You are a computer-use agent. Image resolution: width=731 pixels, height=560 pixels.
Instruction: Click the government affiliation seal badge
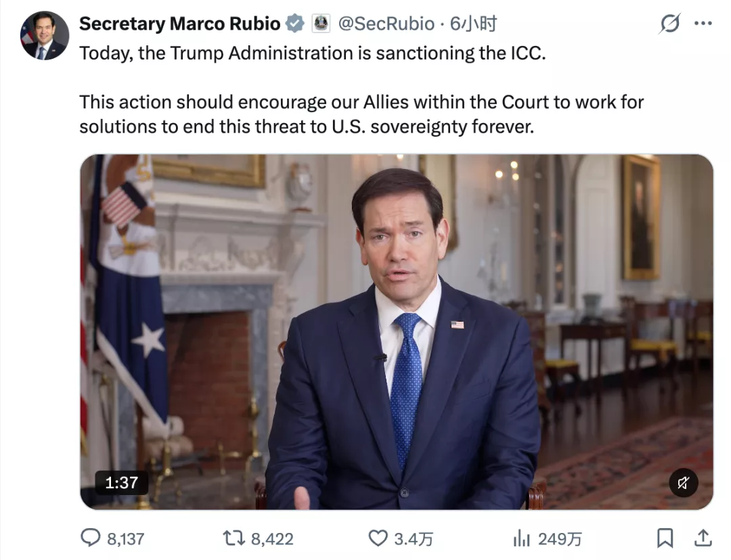click(x=321, y=23)
